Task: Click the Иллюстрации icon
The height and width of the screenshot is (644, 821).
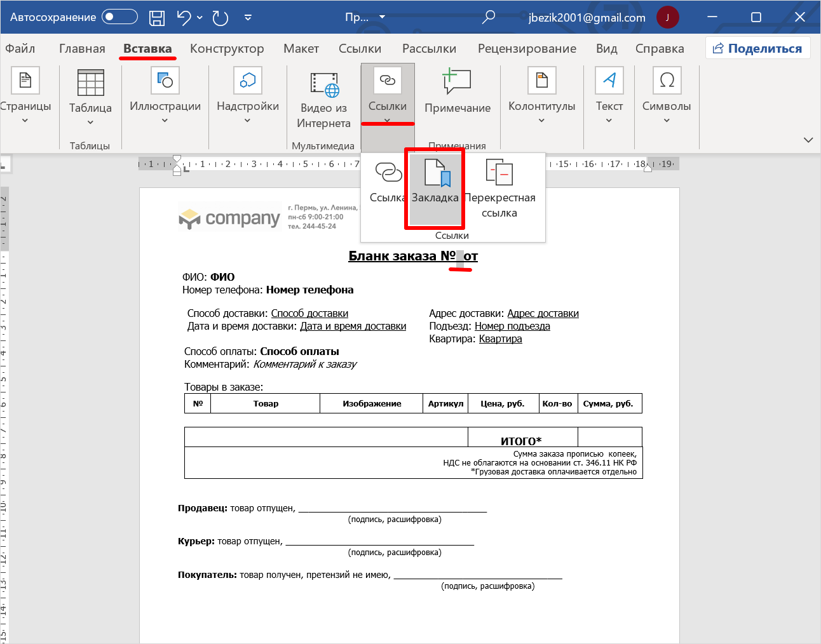Action: tap(165, 81)
